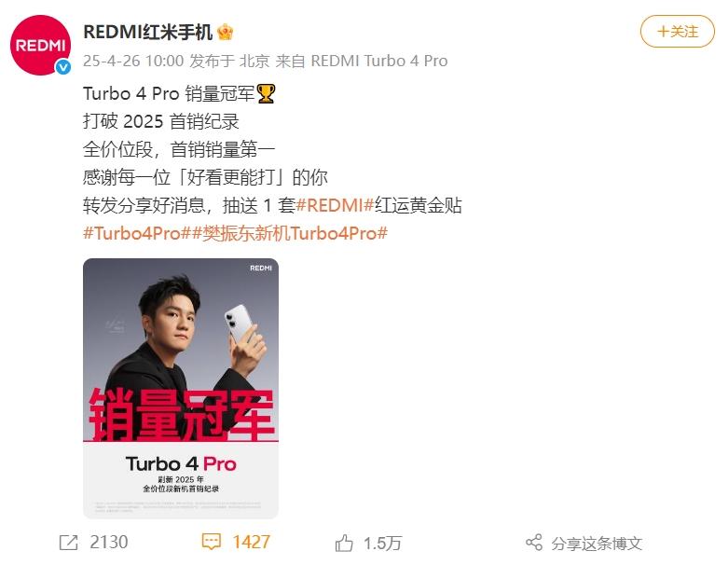728x565 pixels.
Task: Open the REDMI profile avatar
Action: click(x=41, y=45)
